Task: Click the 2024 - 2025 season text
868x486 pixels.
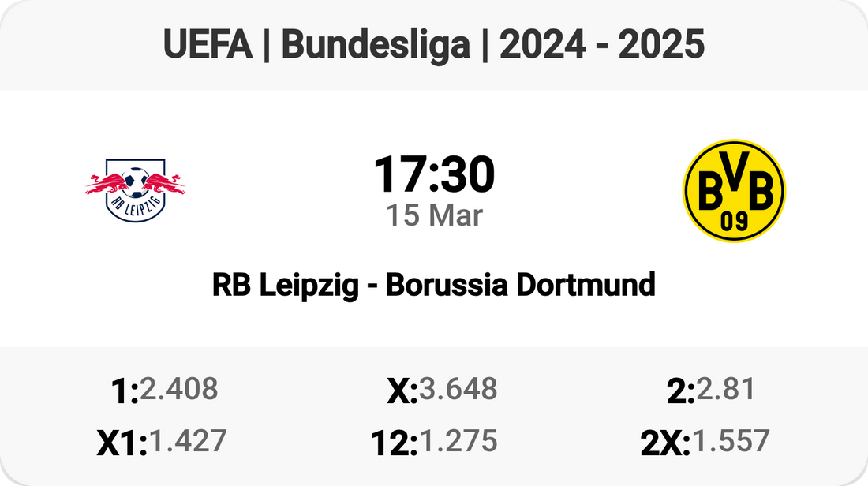Action: point(601,47)
